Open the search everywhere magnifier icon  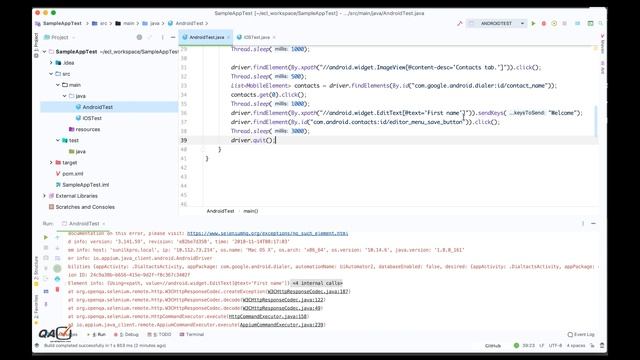pos(601,24)
